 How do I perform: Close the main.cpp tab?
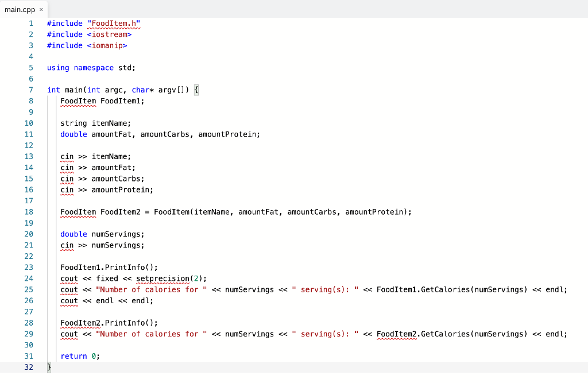tap(40, 9)
